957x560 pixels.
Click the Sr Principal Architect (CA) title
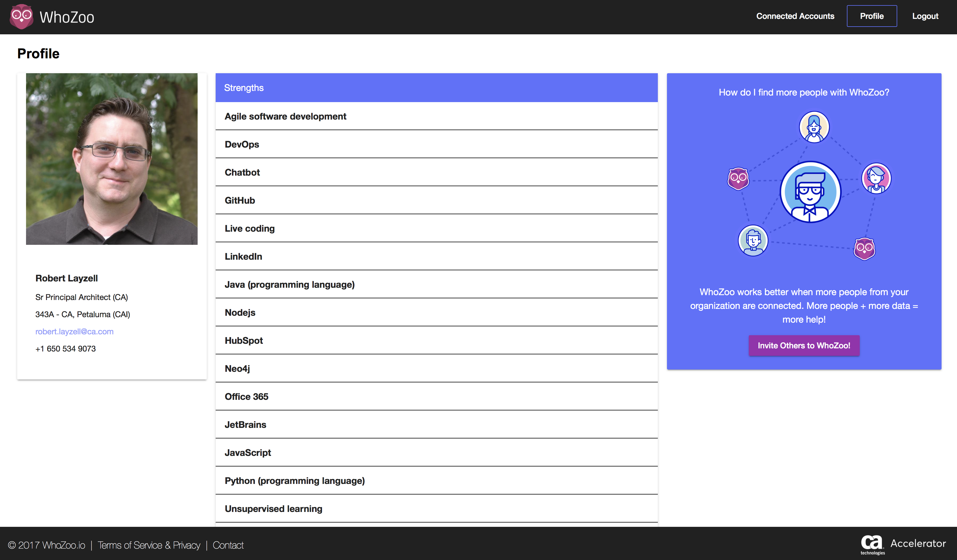(x=82, y=297)
